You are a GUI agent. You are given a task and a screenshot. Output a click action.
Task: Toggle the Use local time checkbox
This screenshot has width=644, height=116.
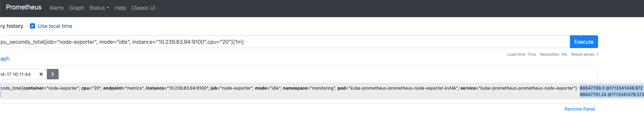tap(33, 26)
